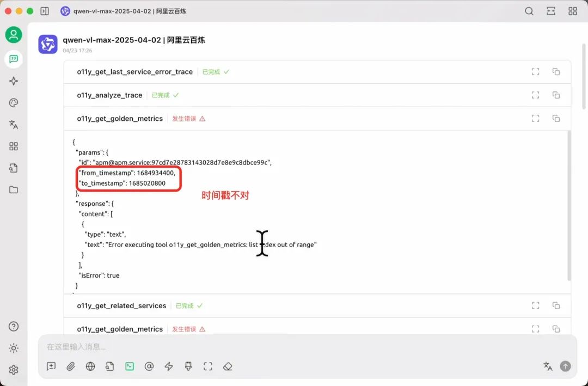Toggle the sidebar with top-left panel icon
588x386 pixels.
click(44, 10)
